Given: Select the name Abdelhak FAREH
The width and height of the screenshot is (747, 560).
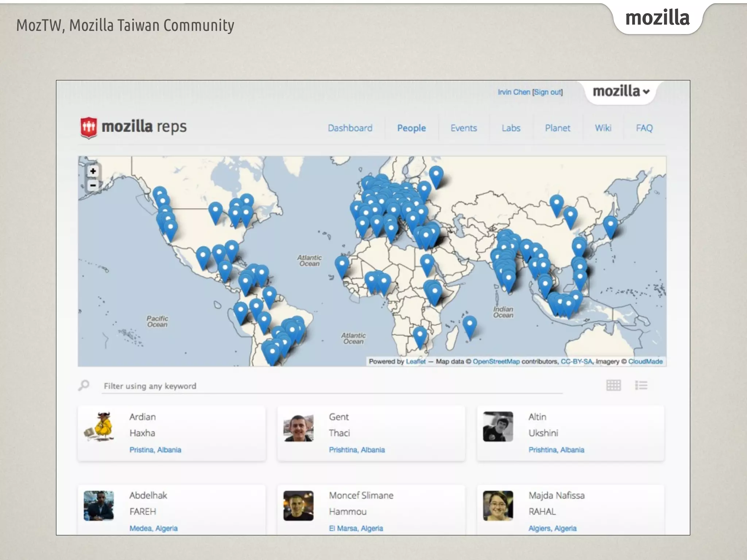Looking at the screenshot, I should tap(148, 503).
